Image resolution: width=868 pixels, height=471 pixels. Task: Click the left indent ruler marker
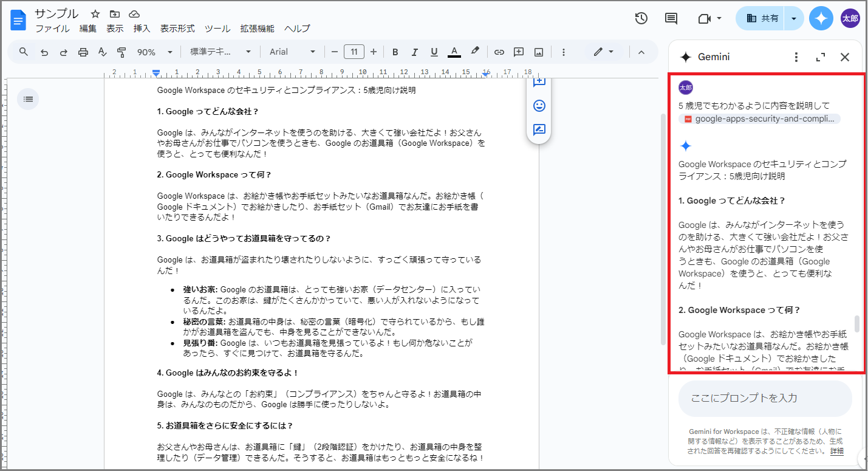(x=156, y=73)
